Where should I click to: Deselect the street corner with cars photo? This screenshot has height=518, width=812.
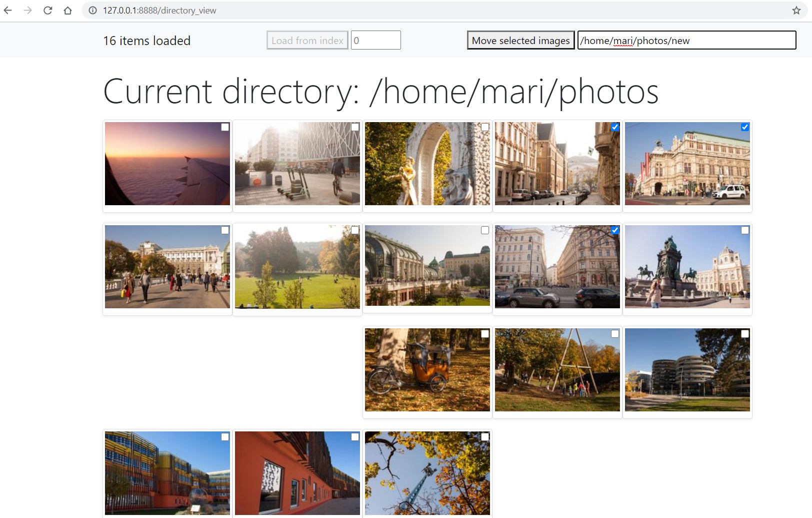(615, 230)
